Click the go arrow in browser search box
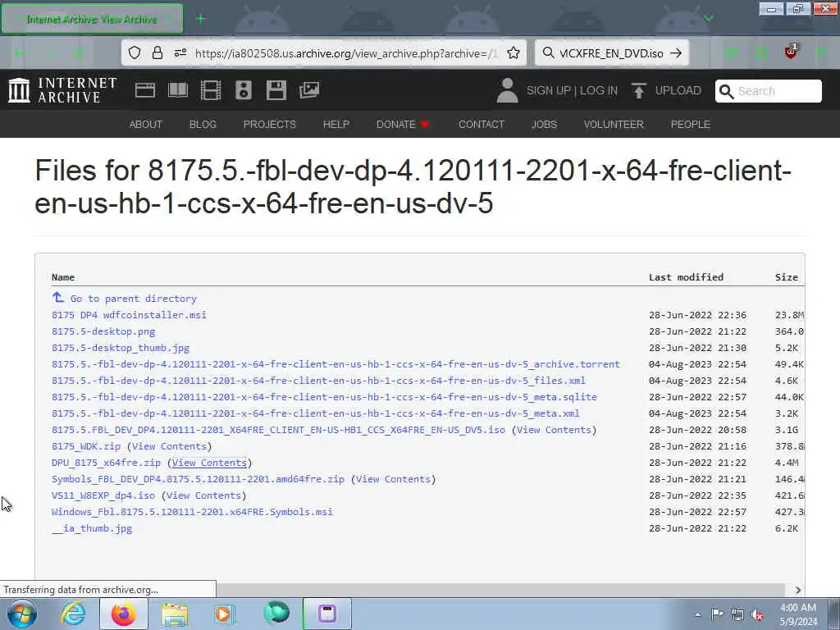 (x=676, y=52)
